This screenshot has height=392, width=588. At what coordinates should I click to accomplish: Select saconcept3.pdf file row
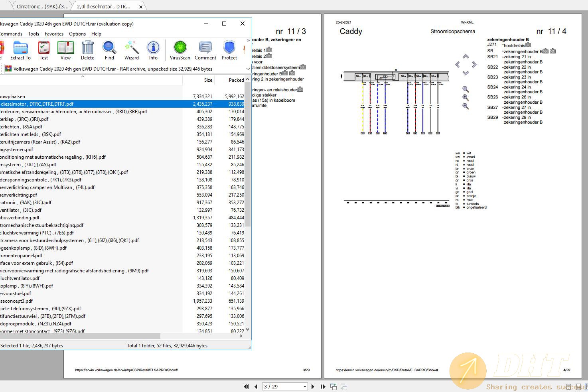click(122, 301)
